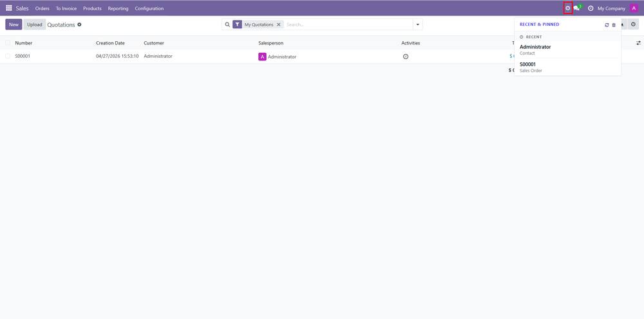Viewport: 644px width, 319px height.
Task: Open the user avatar menu in navbar
Action: (x=634, y=8)
